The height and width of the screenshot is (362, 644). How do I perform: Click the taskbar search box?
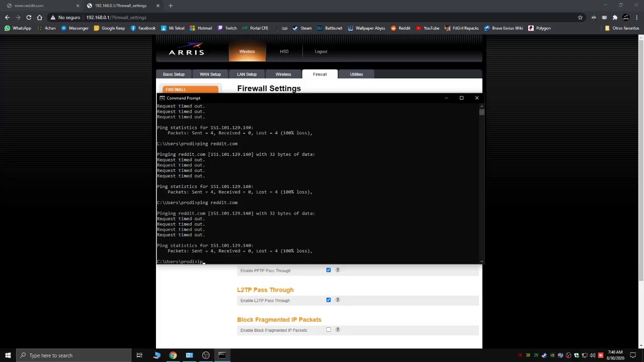(73, 355)
